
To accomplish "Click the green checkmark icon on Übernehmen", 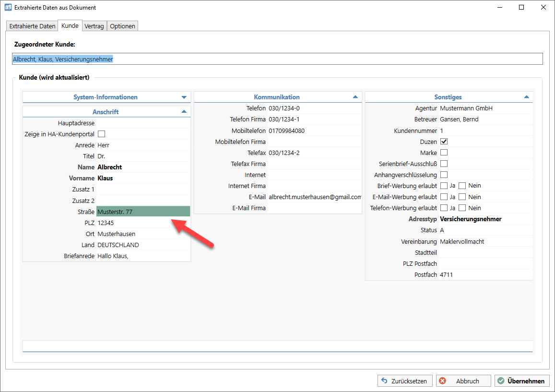I will coord(501,381).
